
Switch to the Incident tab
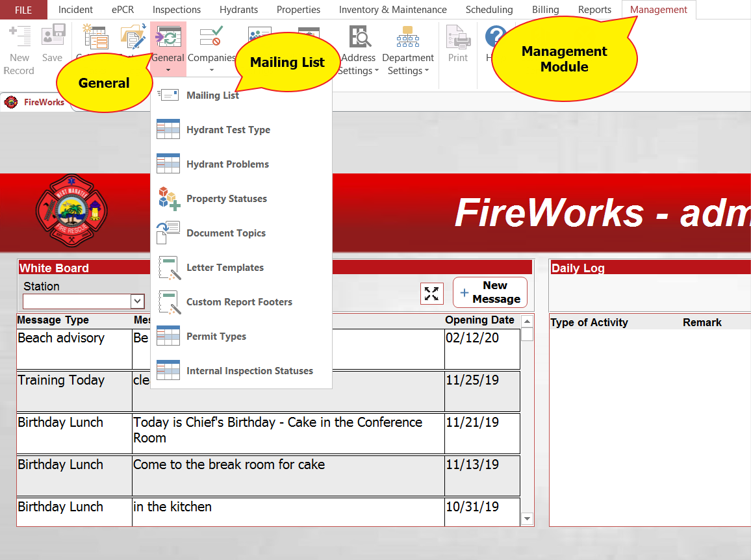point(75,10)
